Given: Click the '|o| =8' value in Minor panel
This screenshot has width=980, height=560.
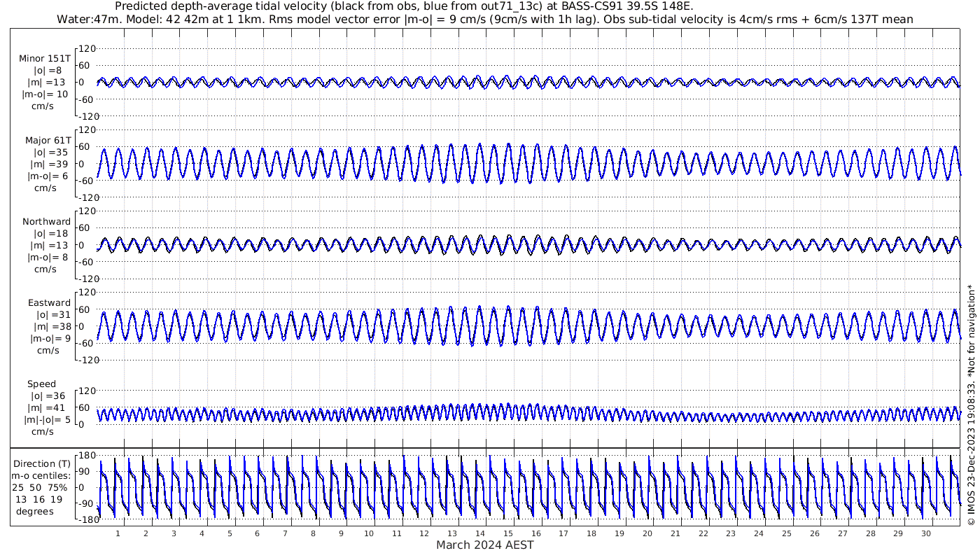Looking at the screenshot, I should pyautogui.click(x=48, y=71).
